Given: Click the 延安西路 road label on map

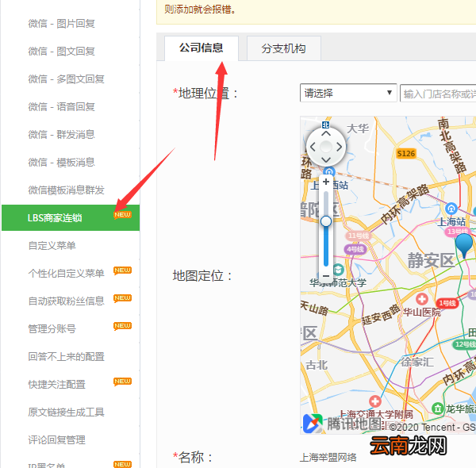Looking at the screenshot, I should point(381,315).
